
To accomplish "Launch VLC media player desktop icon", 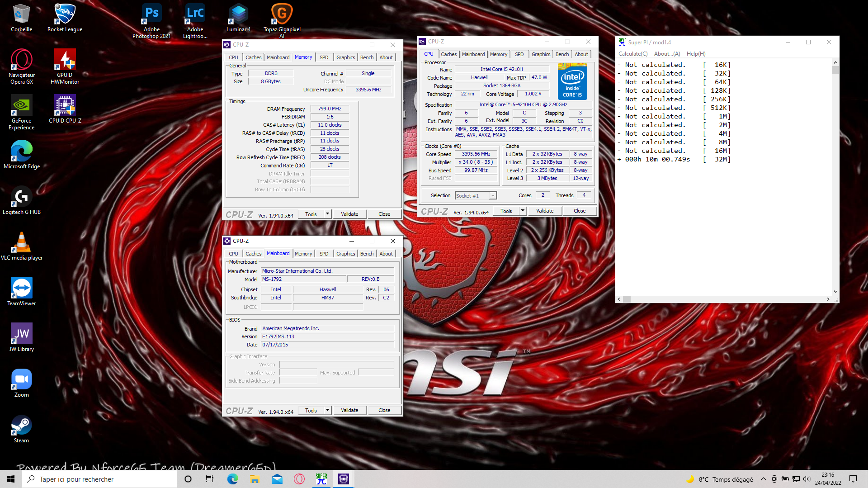I will pyautogui.click(x=21, y=246).
